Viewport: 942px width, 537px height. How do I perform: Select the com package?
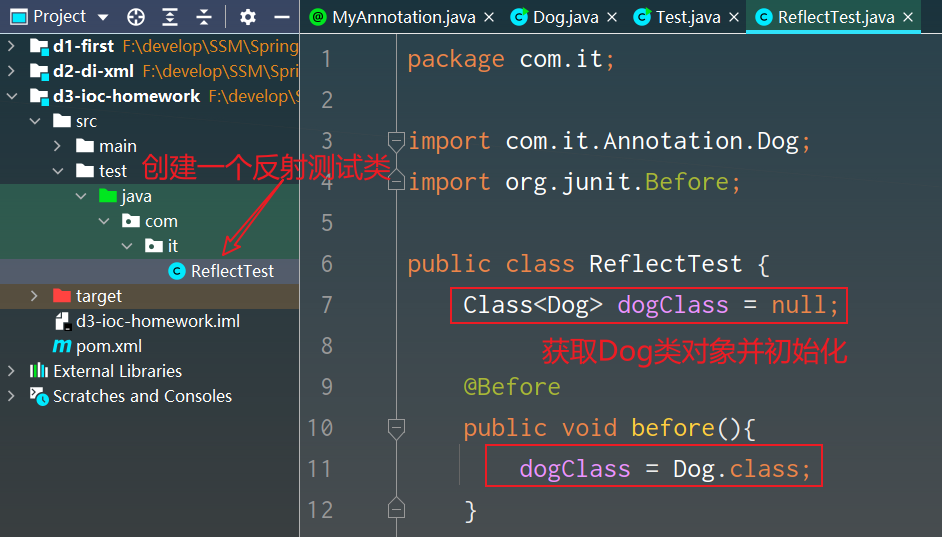[150, 221]
